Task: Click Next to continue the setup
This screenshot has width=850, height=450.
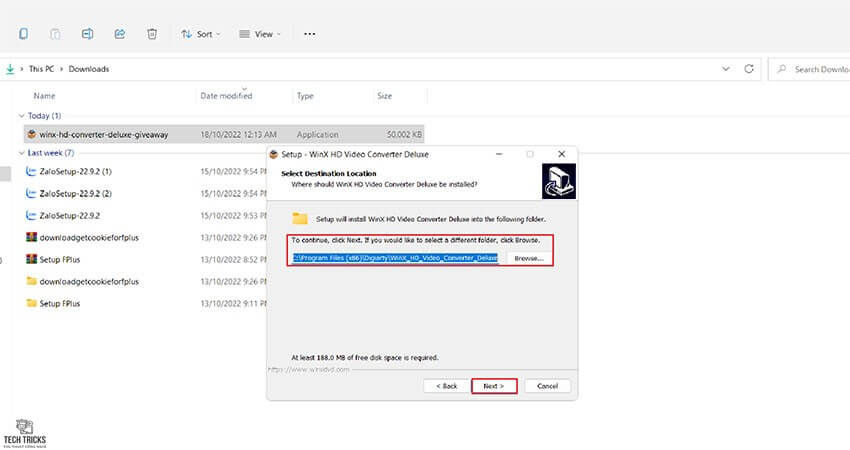Action: pyautogui.click(x=494, y=386)
